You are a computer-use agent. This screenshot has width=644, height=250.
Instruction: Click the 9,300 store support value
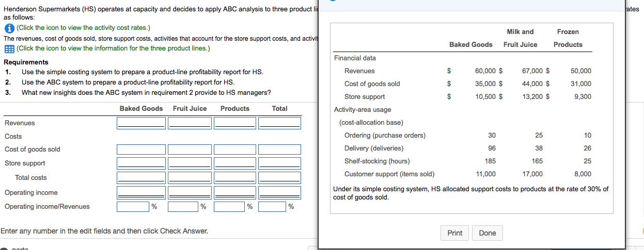583,97
